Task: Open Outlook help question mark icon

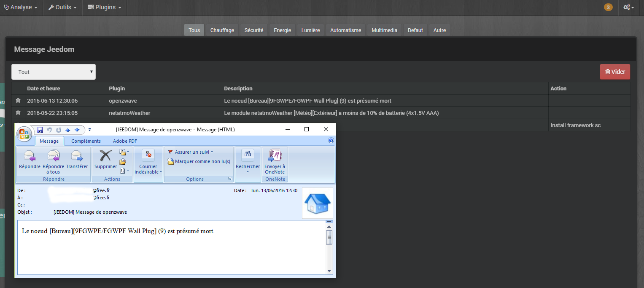Action: tap(331, 141)
